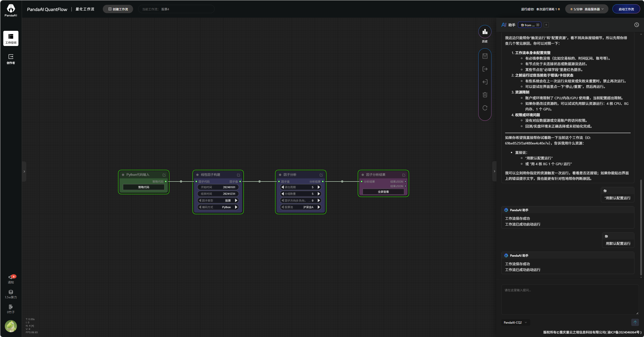644x337 pixels.
Task: Click 策略代码 button in Python node
Action: coord(143,187)
